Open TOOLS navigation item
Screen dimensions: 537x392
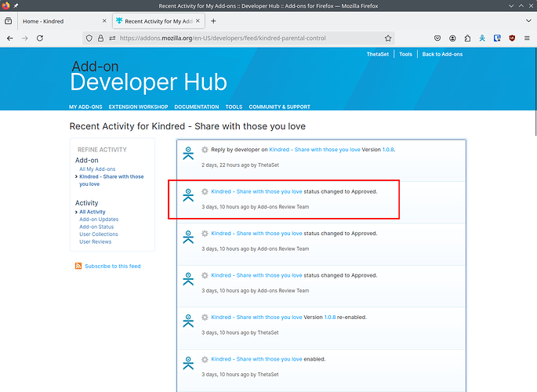coord(234,107)
